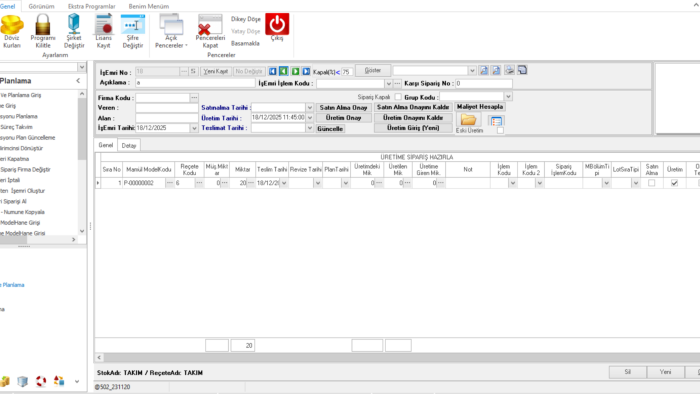Click Satın Alma Onay button

(343, 108)
